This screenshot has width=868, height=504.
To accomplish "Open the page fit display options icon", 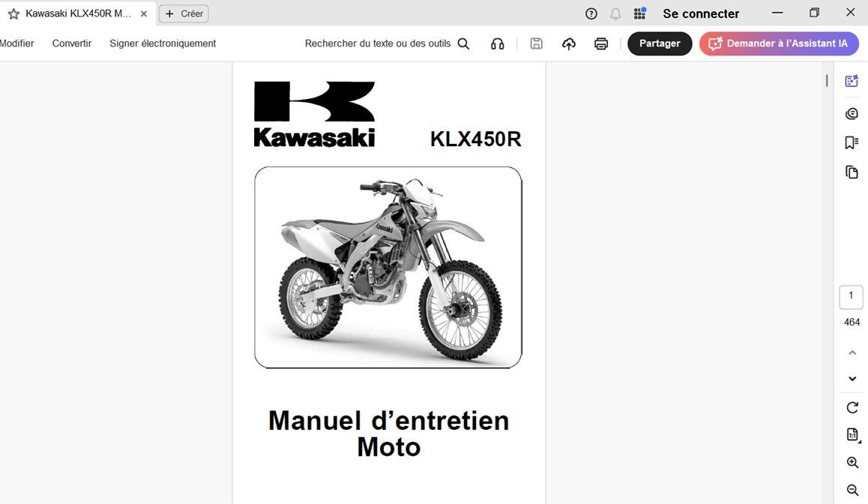I will (852, 435).
